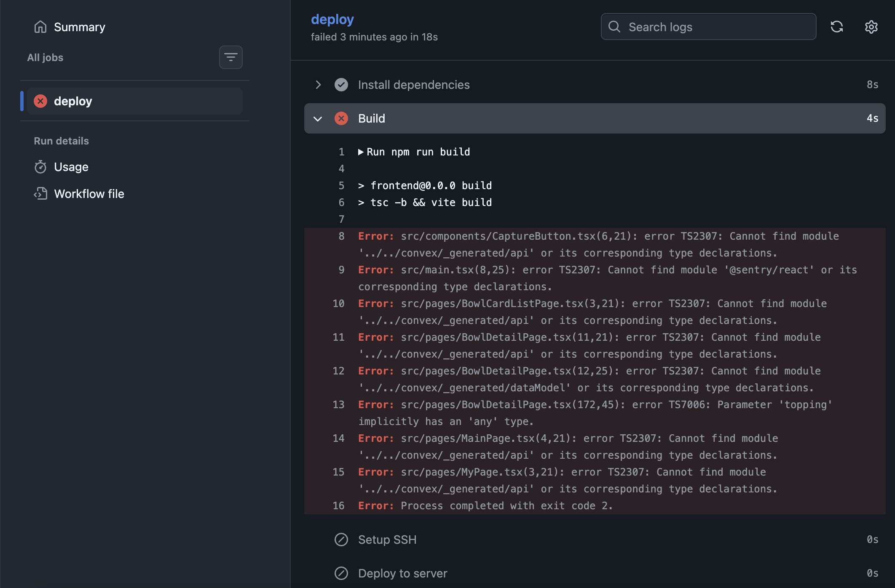Image resolution: width=895 pixels, height=588 pixels.
Task: Click the Summary home icon
Action: [40, 27]
